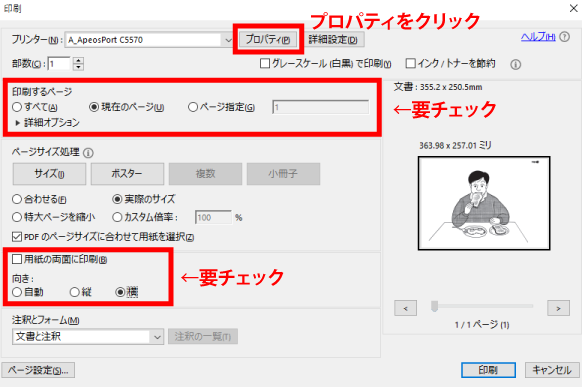582x387 pixels.
Task: Close the print dialog with the X
Action: coord(573,8)
